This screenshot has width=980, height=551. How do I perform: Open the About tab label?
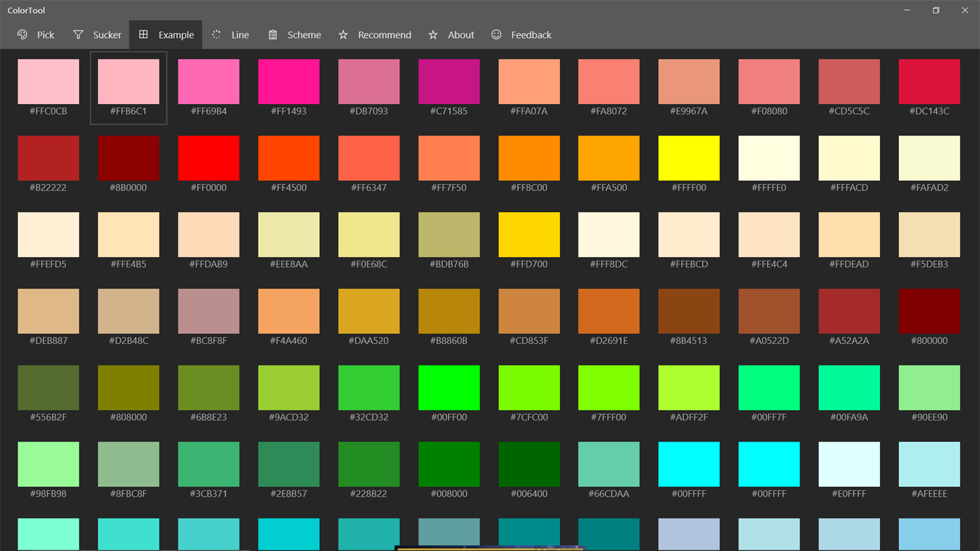(x=461, y=35)
